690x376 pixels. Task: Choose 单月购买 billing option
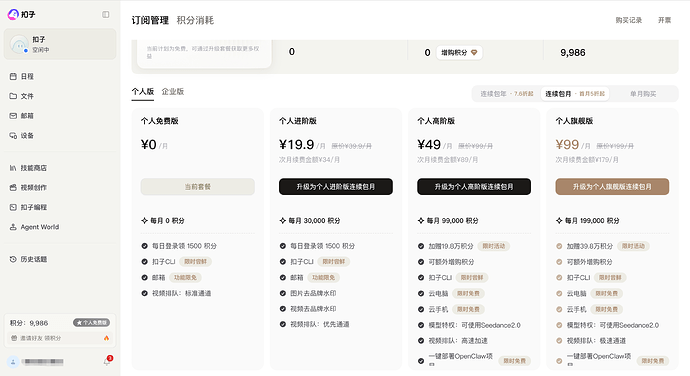[643, 94]
